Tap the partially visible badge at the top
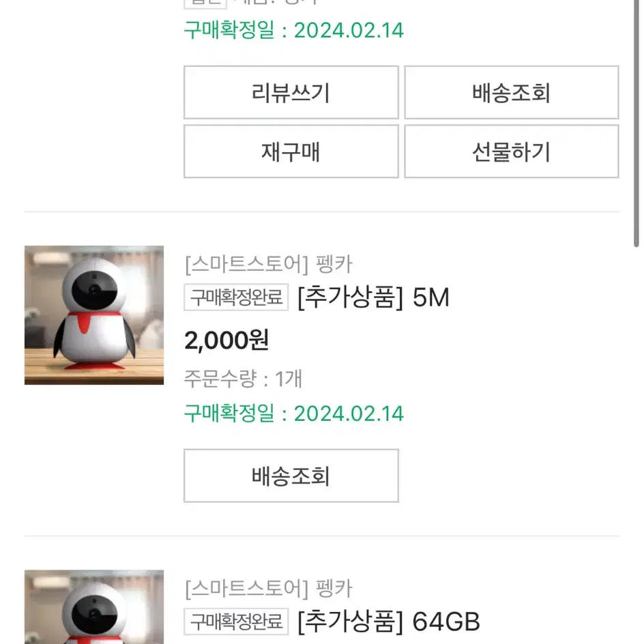This screenshot has width=644, height=644. pos(205,4)
